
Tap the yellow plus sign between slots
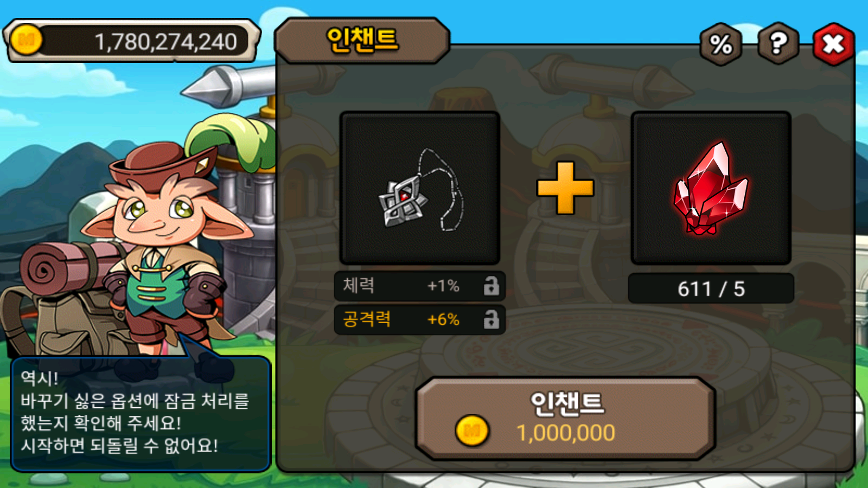(x=565, y=188)
